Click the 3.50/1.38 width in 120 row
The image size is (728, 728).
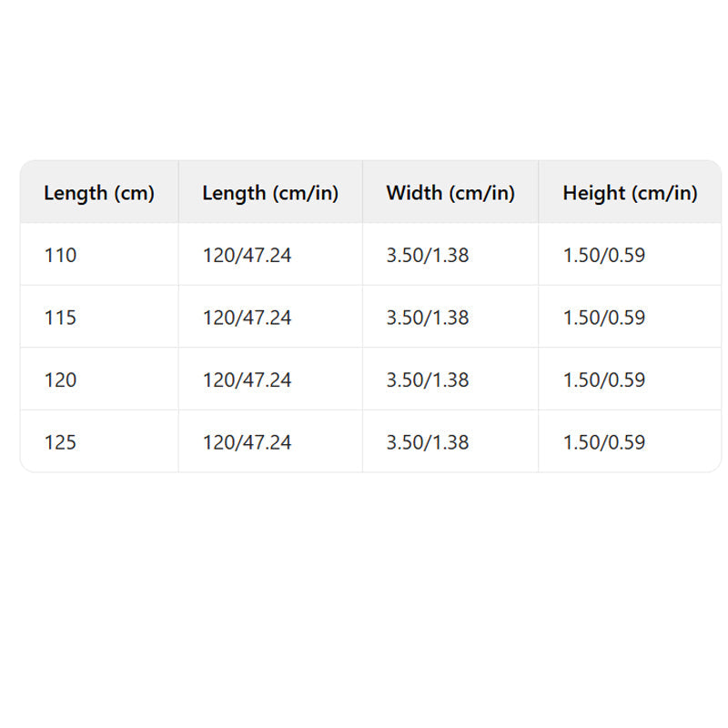click(x=428, y=379)
